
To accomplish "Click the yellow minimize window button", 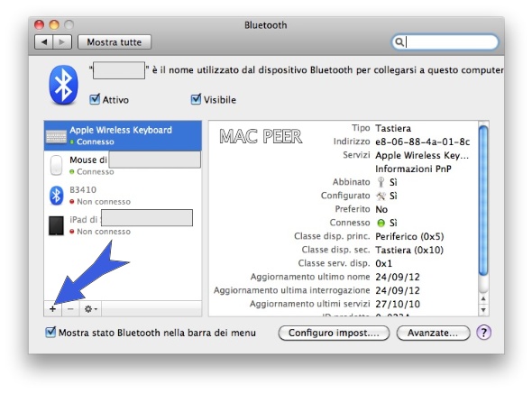I will [x=54, y=24].
